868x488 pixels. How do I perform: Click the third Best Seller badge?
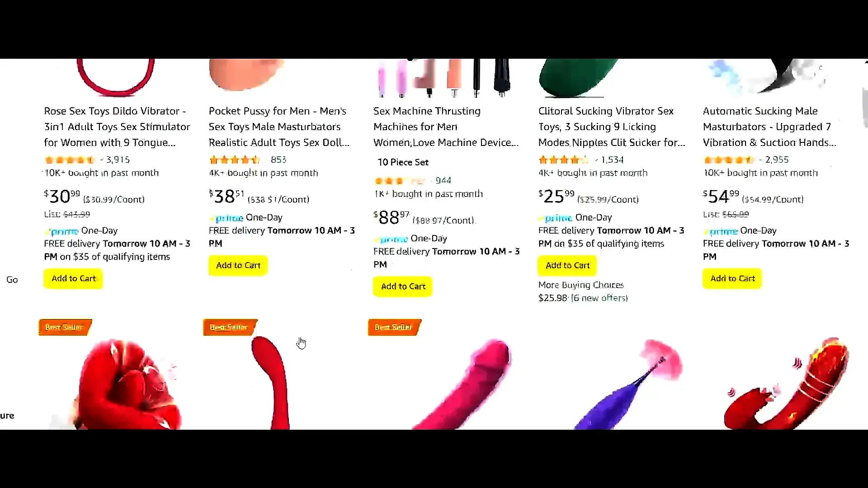click(x=395, y=327)
